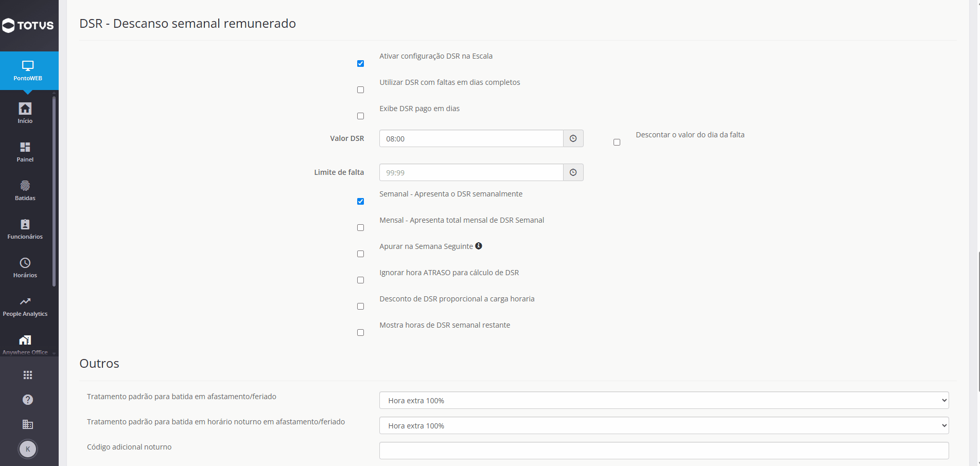Viewport: 980px width, 466px height.
Task: Open dropdown for batida em horário noturno
Action: point(664,425)
